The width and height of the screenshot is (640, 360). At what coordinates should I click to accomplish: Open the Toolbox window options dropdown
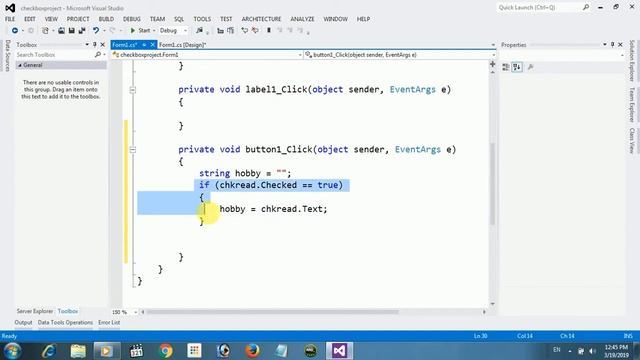coord(87,44)
